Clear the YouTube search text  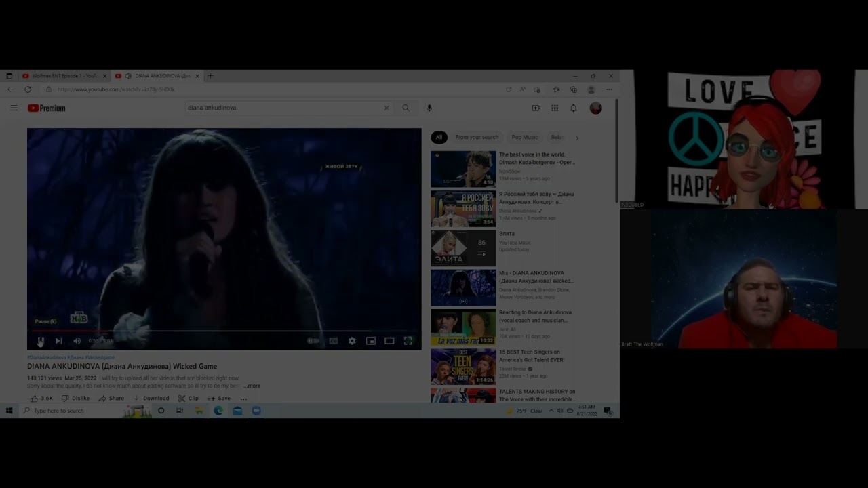(387, 108)
